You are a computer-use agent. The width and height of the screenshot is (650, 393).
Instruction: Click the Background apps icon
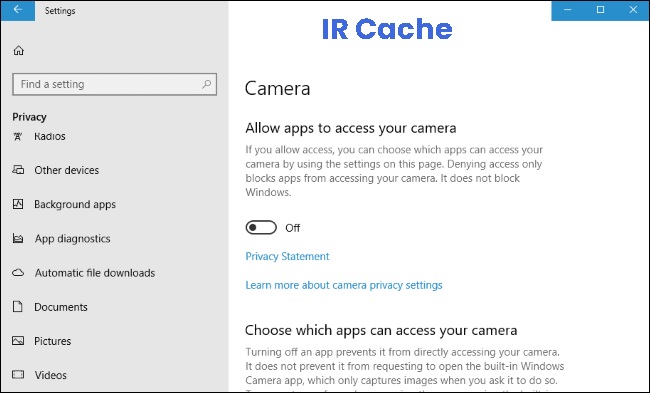pos(18,204)
